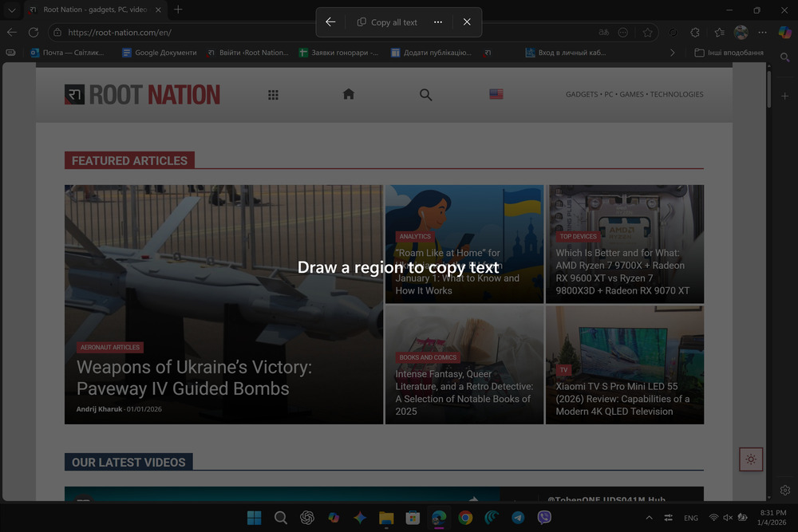Open the Почта — Світлик bookmark

(67, 53)
